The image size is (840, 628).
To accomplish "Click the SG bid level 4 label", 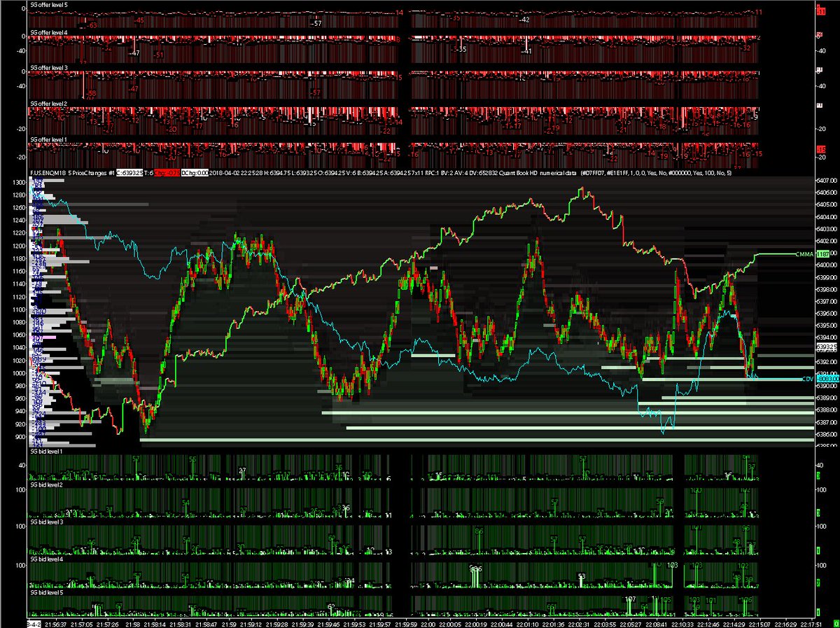I will point(46,559).
